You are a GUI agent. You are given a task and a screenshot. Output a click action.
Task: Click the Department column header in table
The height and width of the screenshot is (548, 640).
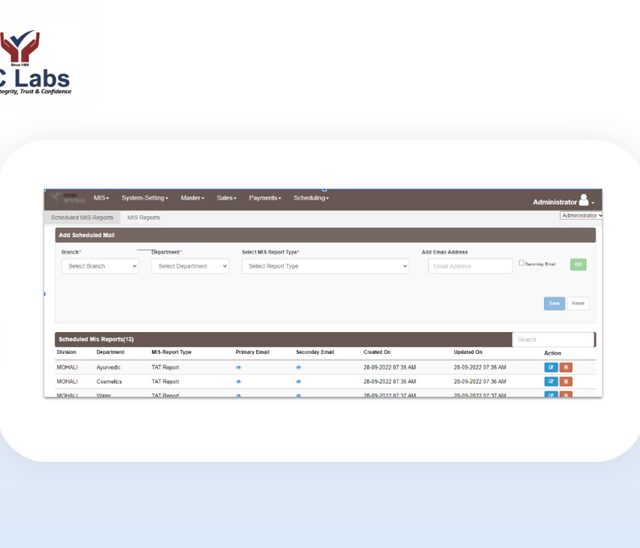(x=111, y=352)
